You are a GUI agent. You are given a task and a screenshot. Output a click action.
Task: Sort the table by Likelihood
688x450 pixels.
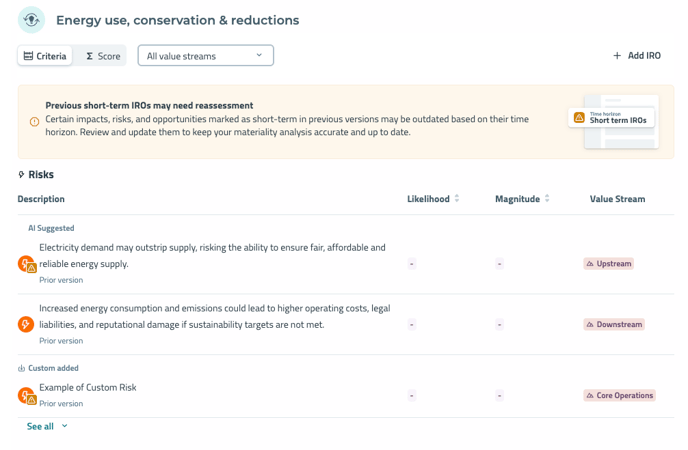point(433,199)
